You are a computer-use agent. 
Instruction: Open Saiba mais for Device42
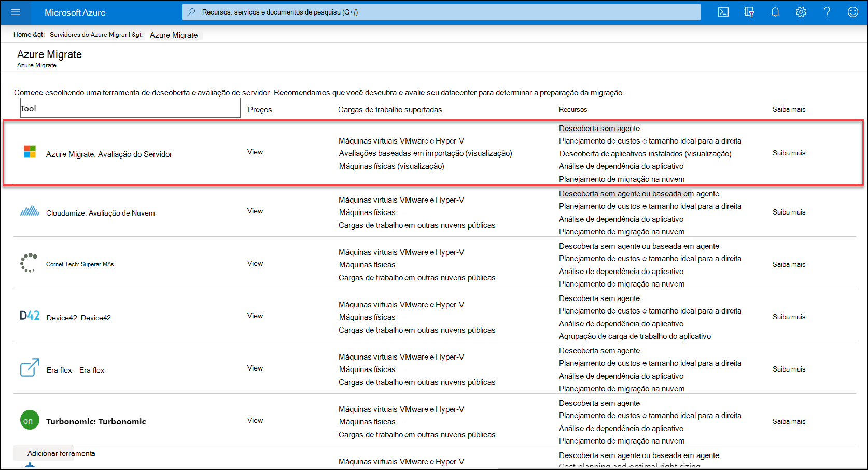pyautogui.click(x=789, y=317)
